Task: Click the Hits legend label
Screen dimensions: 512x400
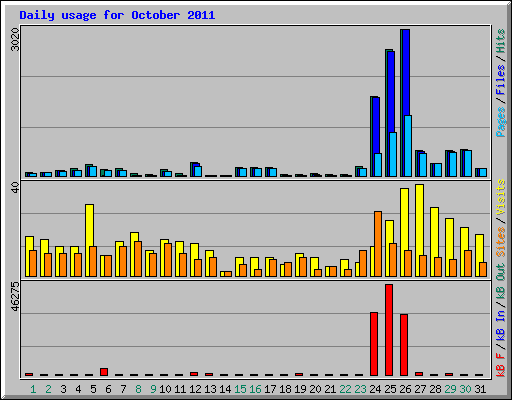Action: 501,41
